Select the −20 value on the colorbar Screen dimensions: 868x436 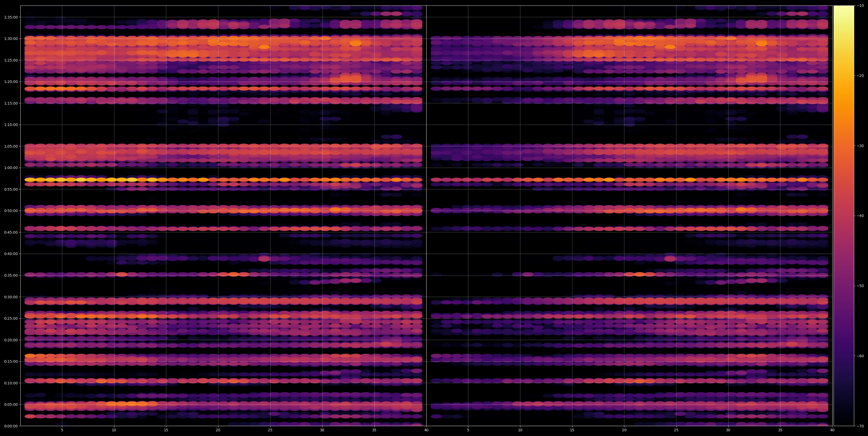pyautogui.click(x=860, y=76)
